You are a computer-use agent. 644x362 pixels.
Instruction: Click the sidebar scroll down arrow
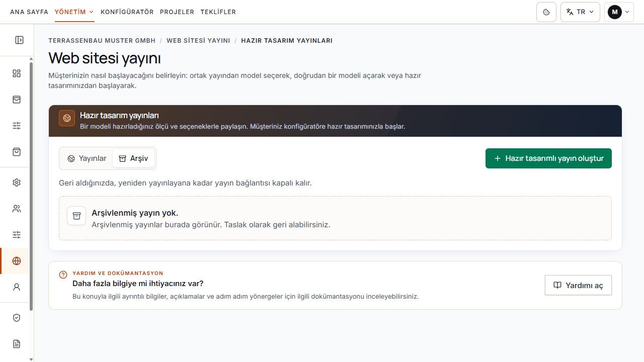(x=31, y=359)
